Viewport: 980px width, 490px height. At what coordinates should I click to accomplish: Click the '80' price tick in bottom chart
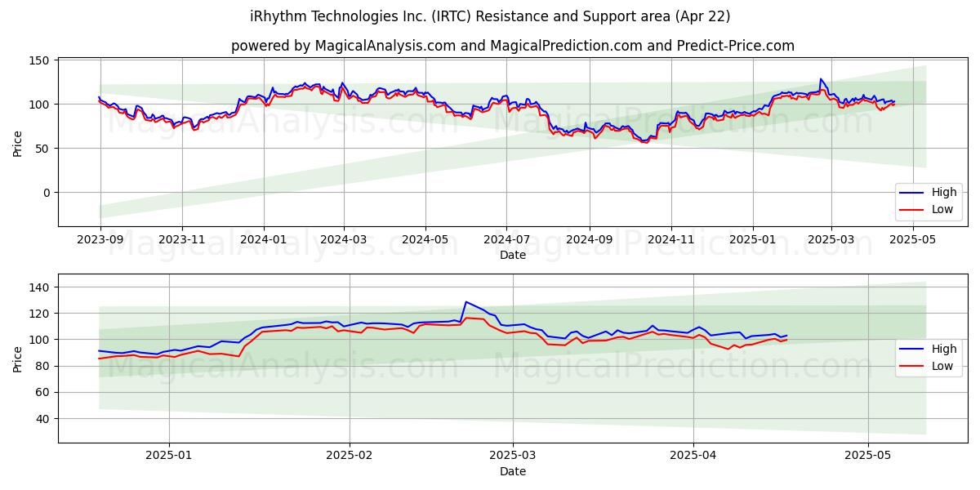click(44, 366)
